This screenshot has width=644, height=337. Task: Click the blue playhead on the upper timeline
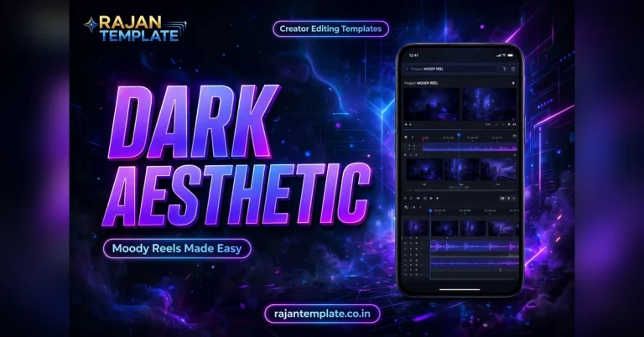tap(459, 135)
